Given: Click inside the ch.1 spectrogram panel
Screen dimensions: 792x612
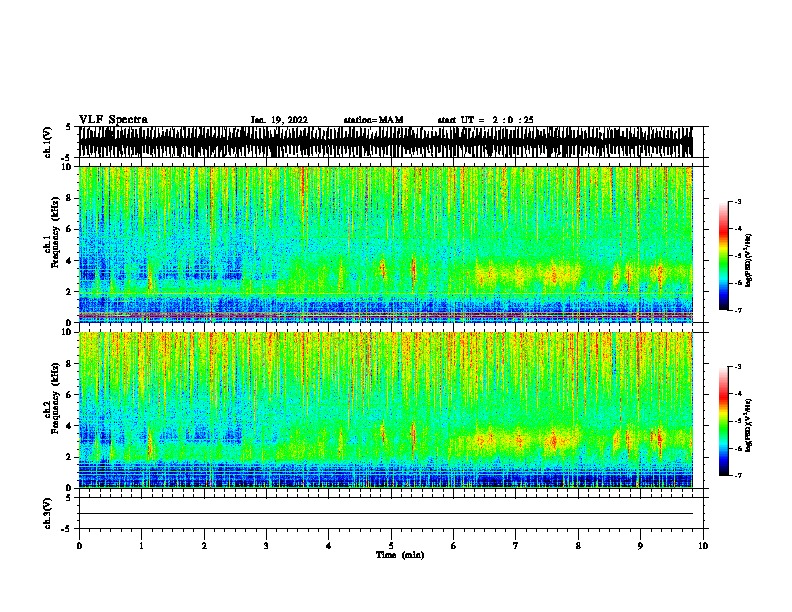Looking at the screenshot, I should point(385,244).
